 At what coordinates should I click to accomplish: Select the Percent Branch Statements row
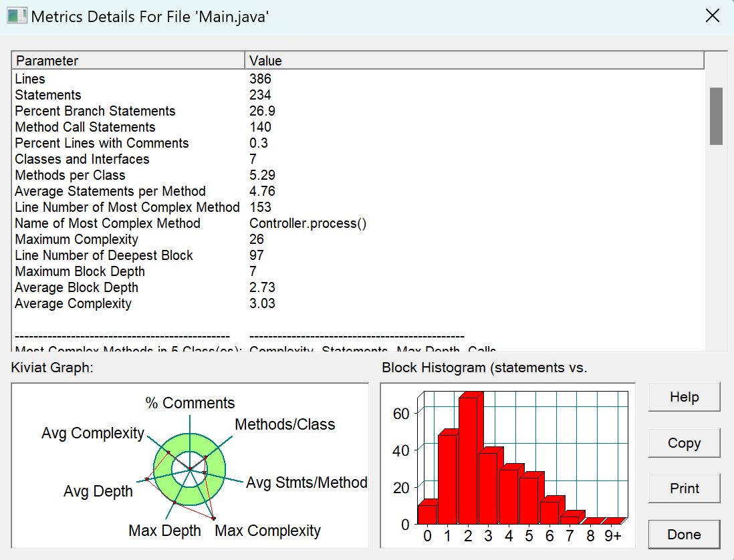358,111
